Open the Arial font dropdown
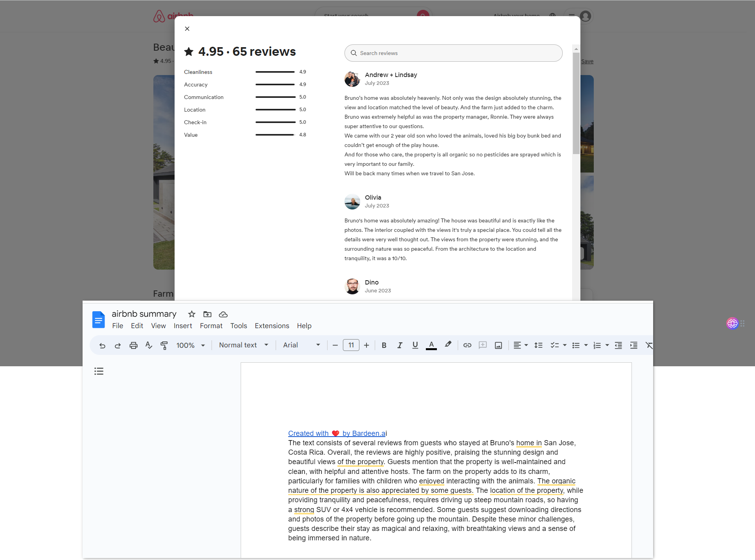The width and height of the screenshot is (755, 560). coord(301,345)
